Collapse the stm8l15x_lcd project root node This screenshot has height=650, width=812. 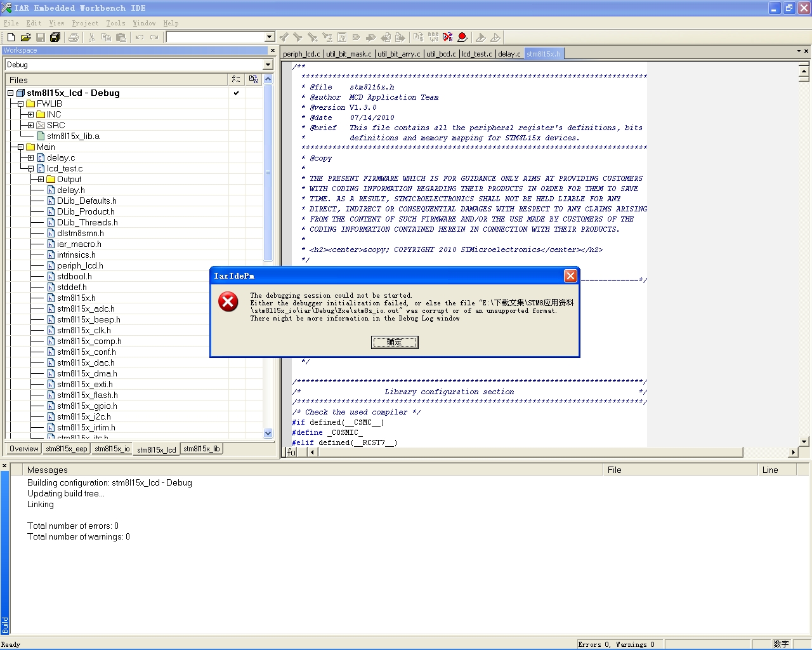pyautogui.click(x=10, y=93)
